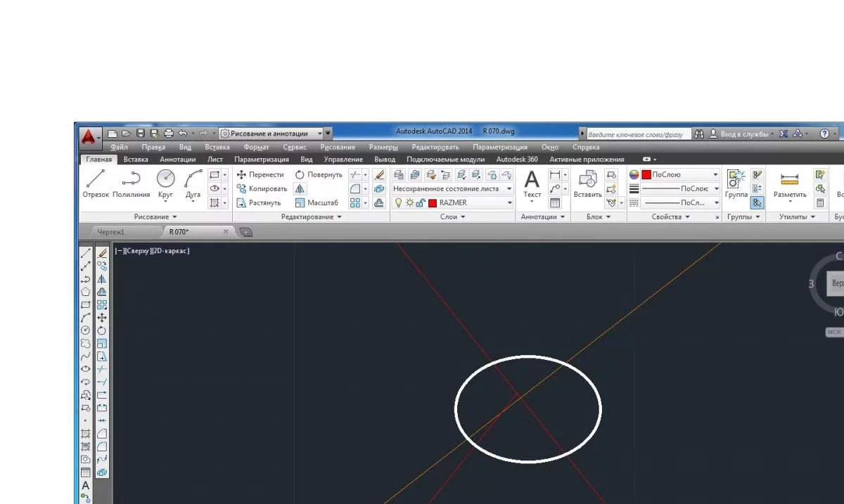The image size is (844, 504).
Task: Choose the Круг circle tool
Action: click(166, 184)
